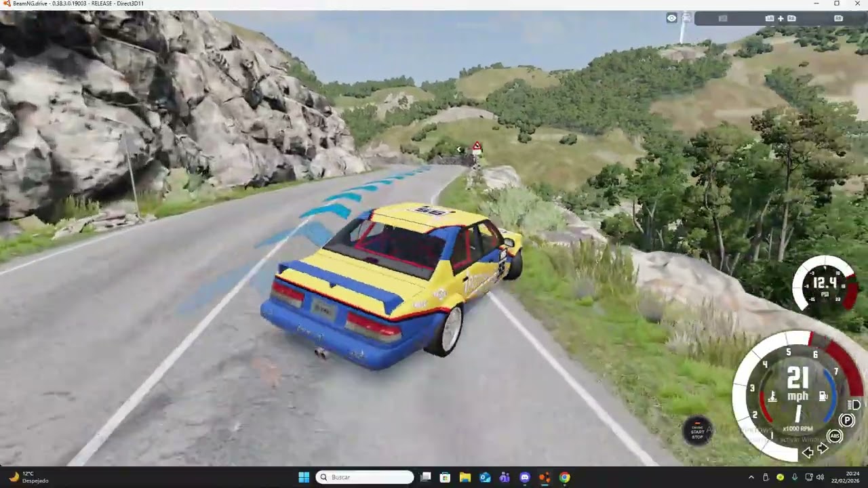Open Microsoft Teams from the taskbar
The image size is (868, 488).
[505, 477]
